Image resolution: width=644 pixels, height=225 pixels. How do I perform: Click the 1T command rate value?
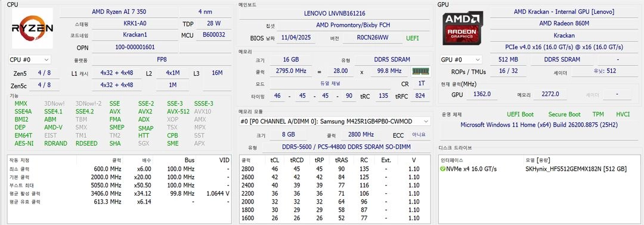[x=422, y=84]
